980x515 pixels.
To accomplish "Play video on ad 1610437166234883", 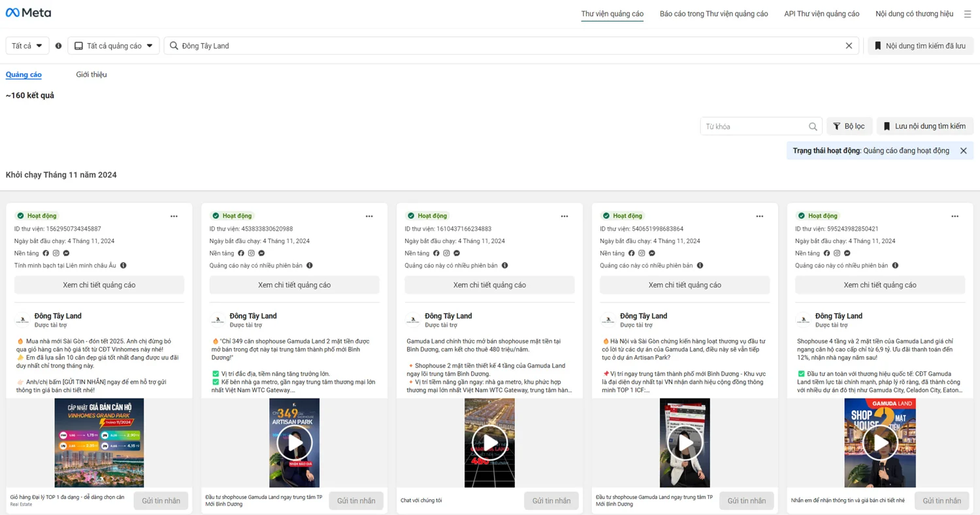I will [489, 443].
